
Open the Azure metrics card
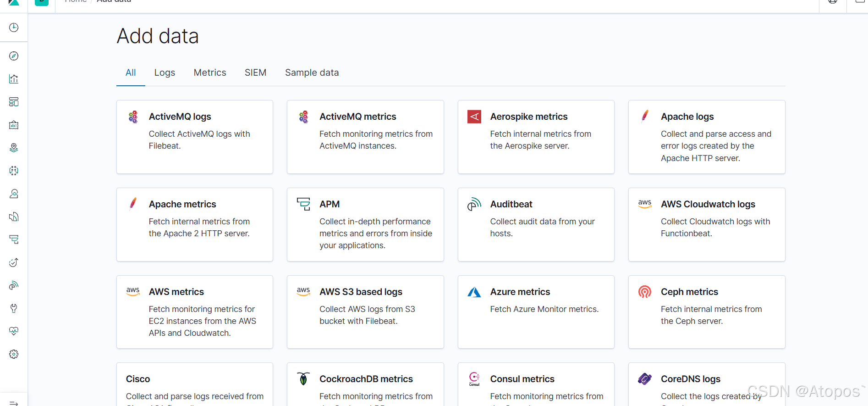click(x=536, y=312)
